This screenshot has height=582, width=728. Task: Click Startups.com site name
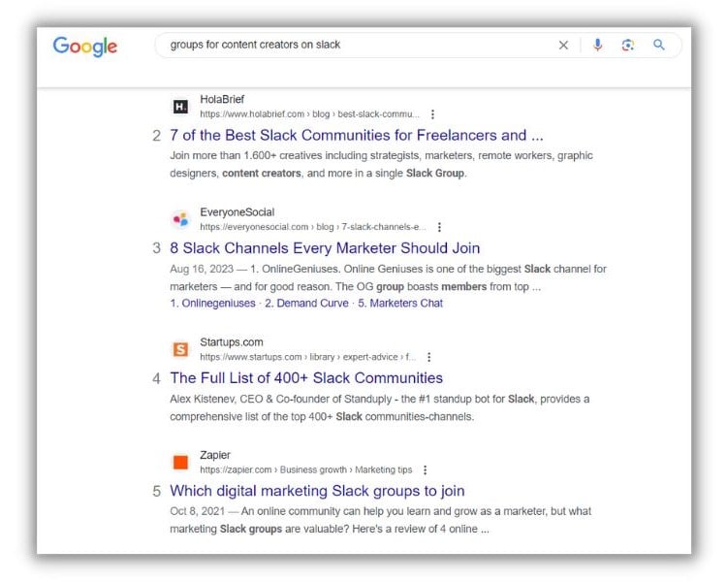[x=232, y=342]
